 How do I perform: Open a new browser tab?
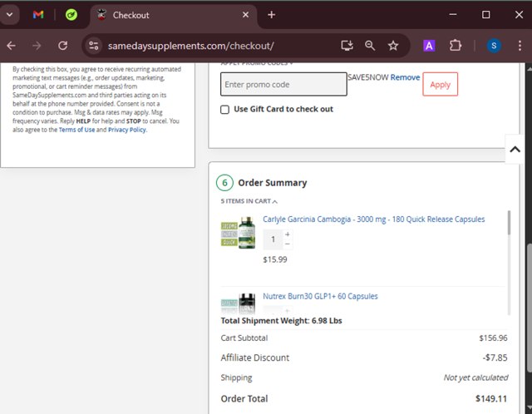tap(271, 15)
